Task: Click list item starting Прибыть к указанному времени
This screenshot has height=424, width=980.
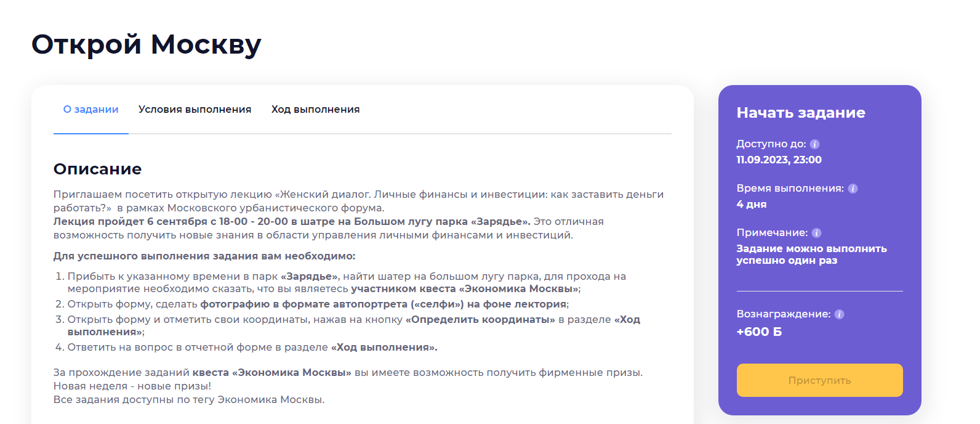Action: tap(347, 282)
